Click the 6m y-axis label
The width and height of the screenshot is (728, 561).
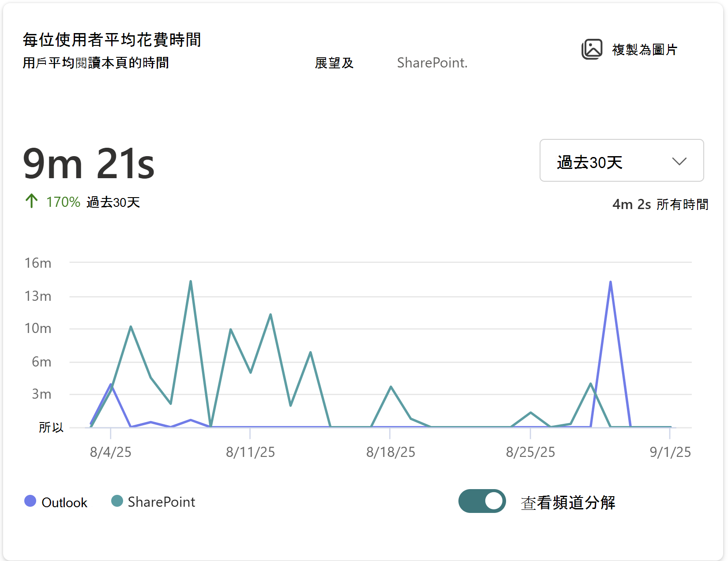(x=41, y=362)
